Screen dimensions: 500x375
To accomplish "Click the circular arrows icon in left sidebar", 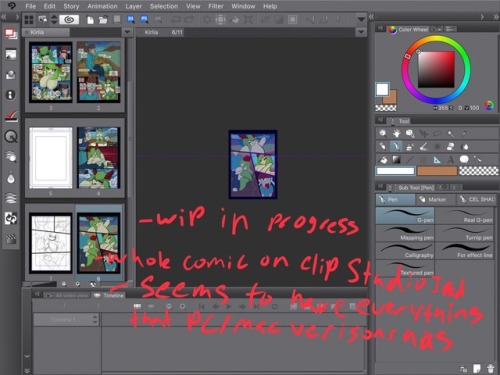I will (11, 219).
